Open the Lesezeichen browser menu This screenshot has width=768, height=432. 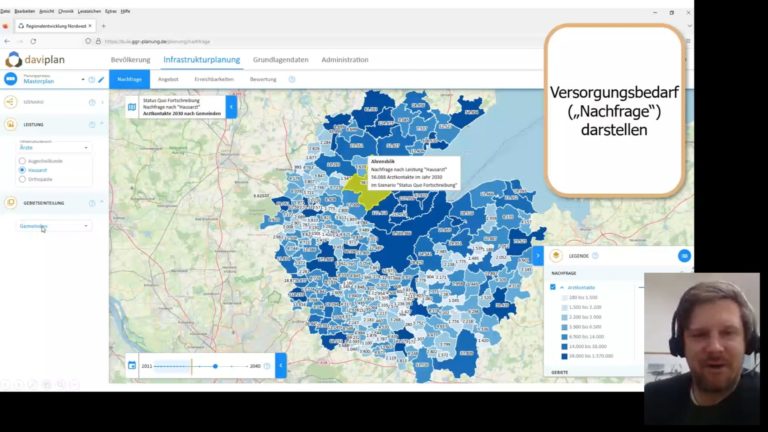[x=89, y=11]
